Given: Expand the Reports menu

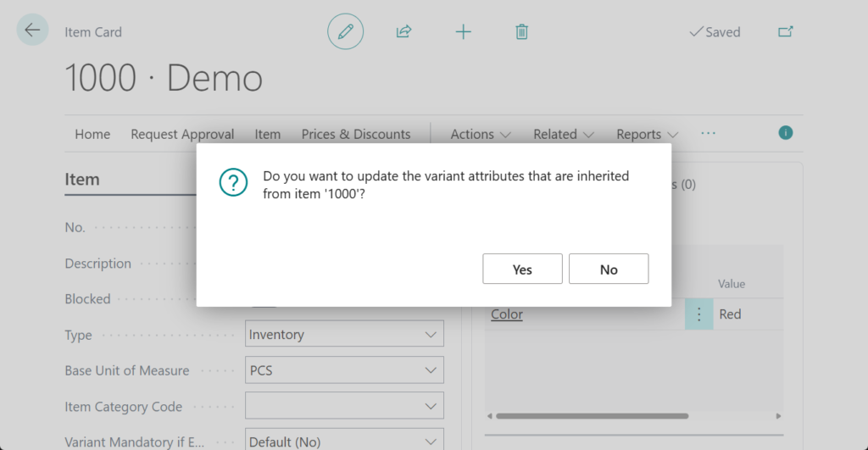Looking at the screenshot, I should [647, 134].
